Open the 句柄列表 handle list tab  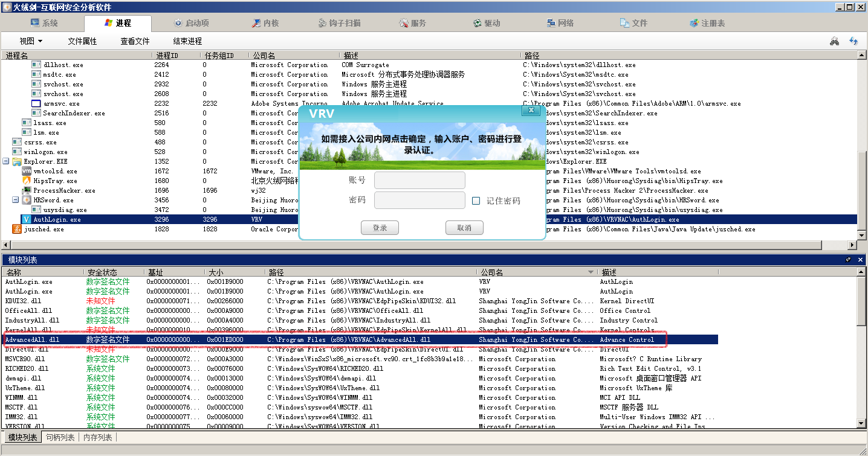60,437
